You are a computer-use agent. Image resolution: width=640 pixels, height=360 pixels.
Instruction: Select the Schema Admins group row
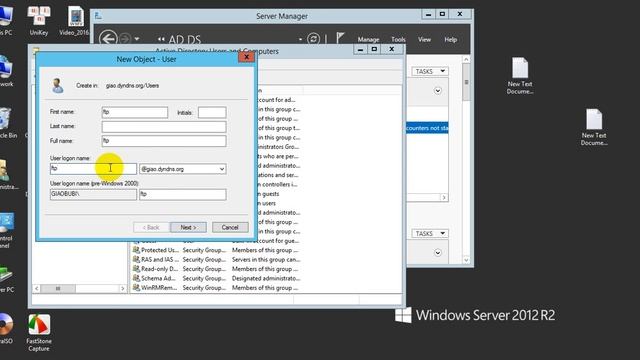[x=216, y=278]
